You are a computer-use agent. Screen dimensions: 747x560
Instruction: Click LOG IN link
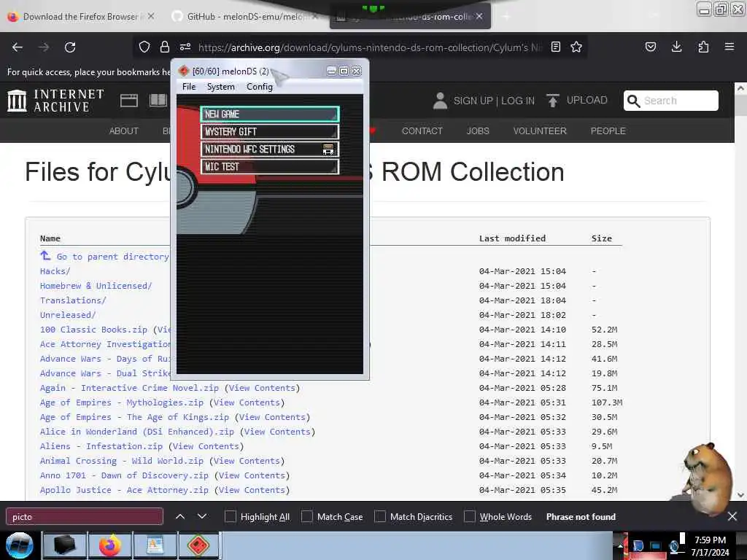coord(518,101)
